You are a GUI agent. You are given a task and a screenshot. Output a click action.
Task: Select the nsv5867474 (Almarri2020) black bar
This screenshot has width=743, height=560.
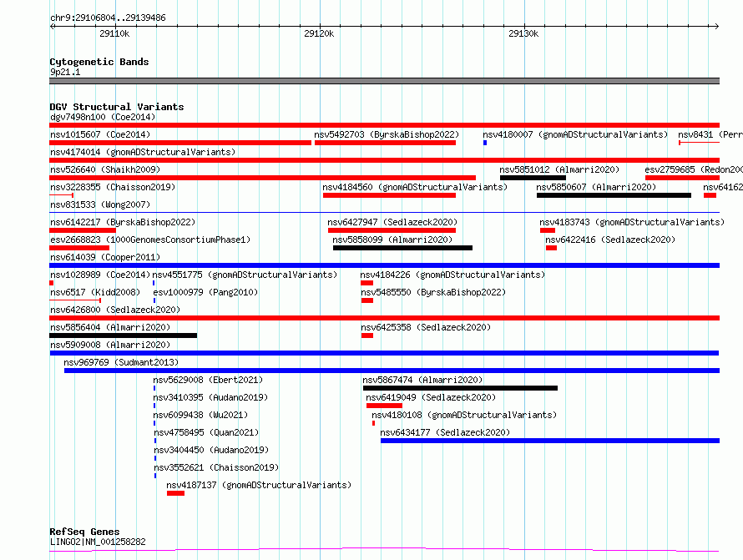point(460,388)
